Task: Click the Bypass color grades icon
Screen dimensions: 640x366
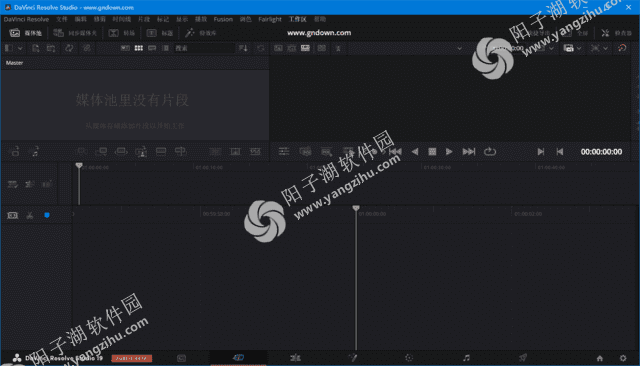Action: 622,48
